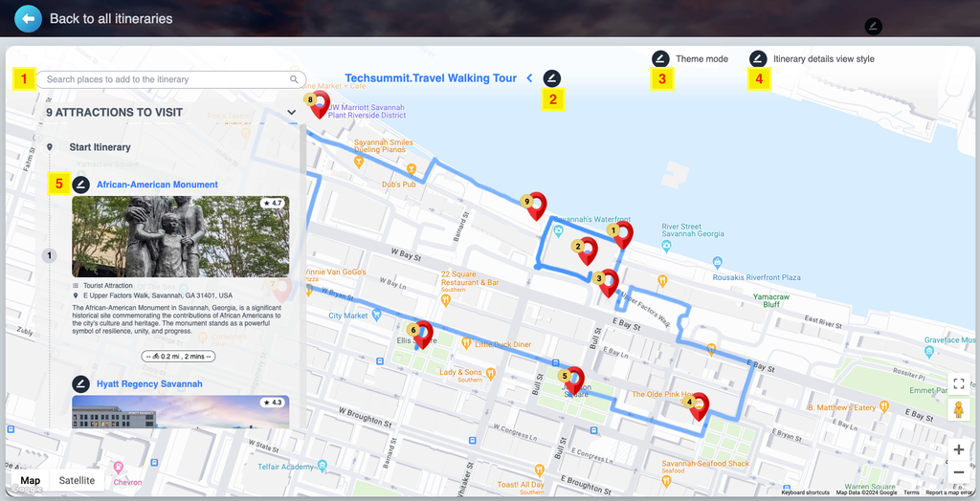Click Report a map error link
The height and width of the screenshot is (501, 980).
click(x=948, y=493)
